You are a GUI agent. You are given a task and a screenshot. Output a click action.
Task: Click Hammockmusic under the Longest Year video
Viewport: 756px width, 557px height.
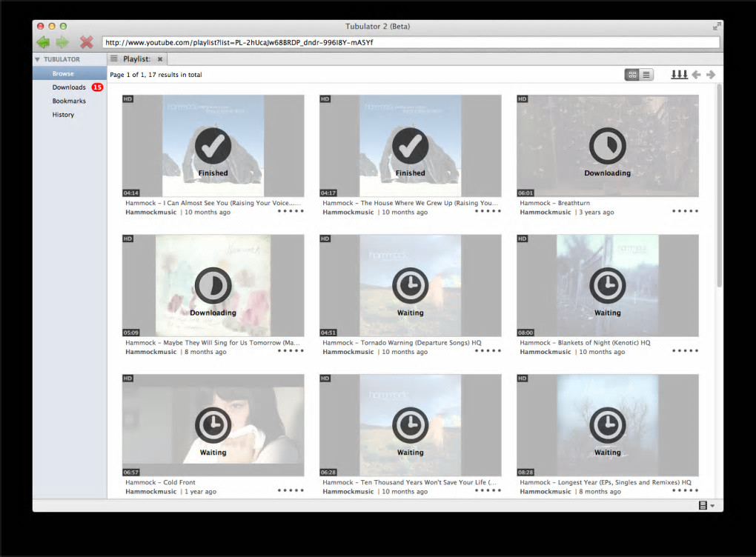click(546, 492)
